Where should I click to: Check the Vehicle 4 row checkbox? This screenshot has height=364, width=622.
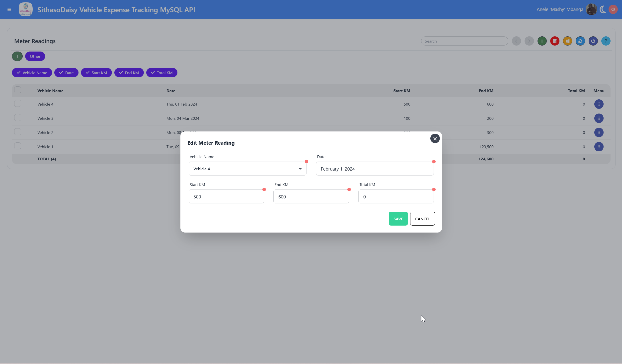(x=18, y=103)
